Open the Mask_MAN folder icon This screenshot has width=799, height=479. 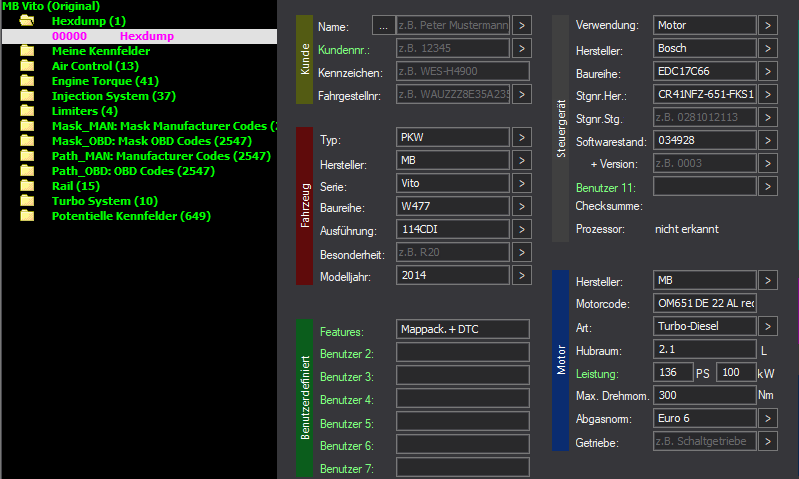pyautogui.click(x=27, y=126)
